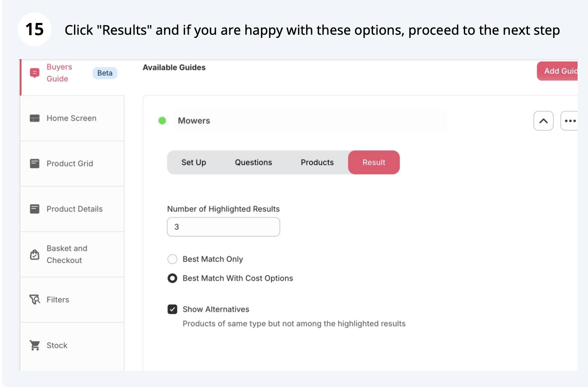
Task: Uncheck the Show Alternatives checkbox
Action: pos(172,309)
